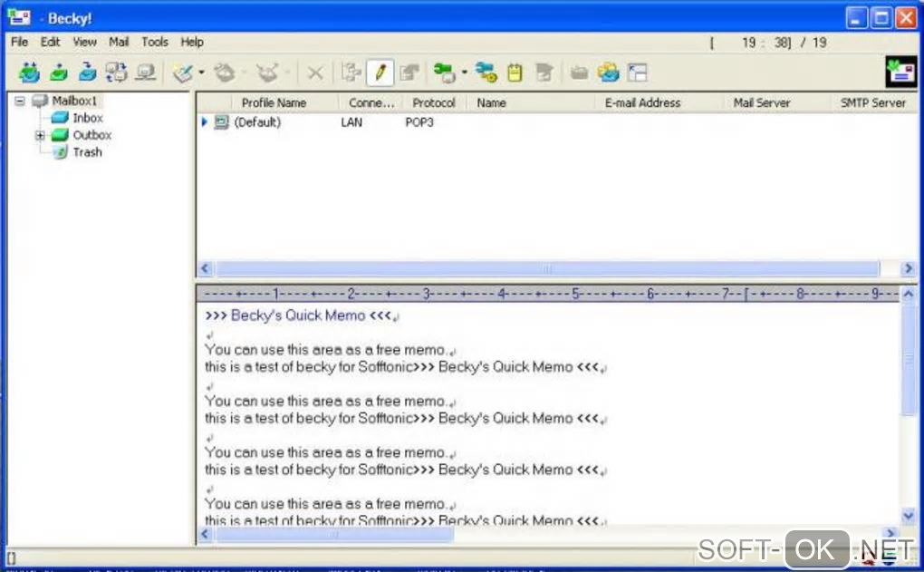Click the grayed-out forward icon
The image size is (924, 572).
(x=267, y=73)
